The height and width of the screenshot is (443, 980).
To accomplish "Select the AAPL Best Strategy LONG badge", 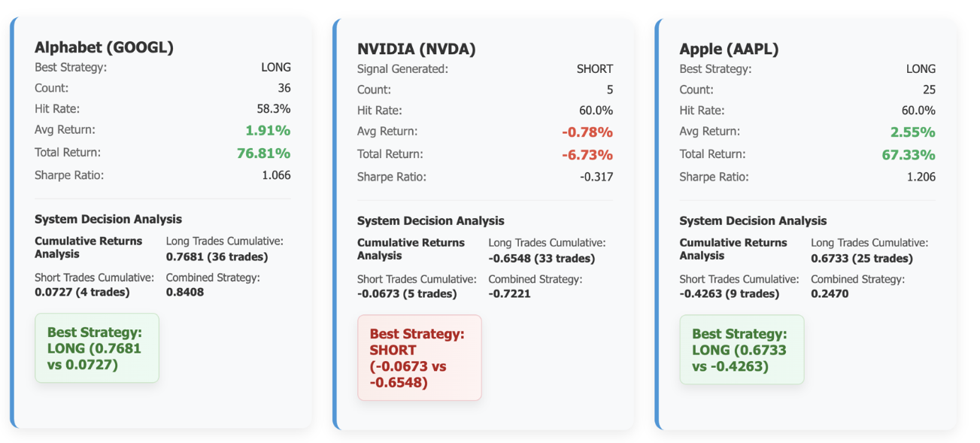I will 741,350.
